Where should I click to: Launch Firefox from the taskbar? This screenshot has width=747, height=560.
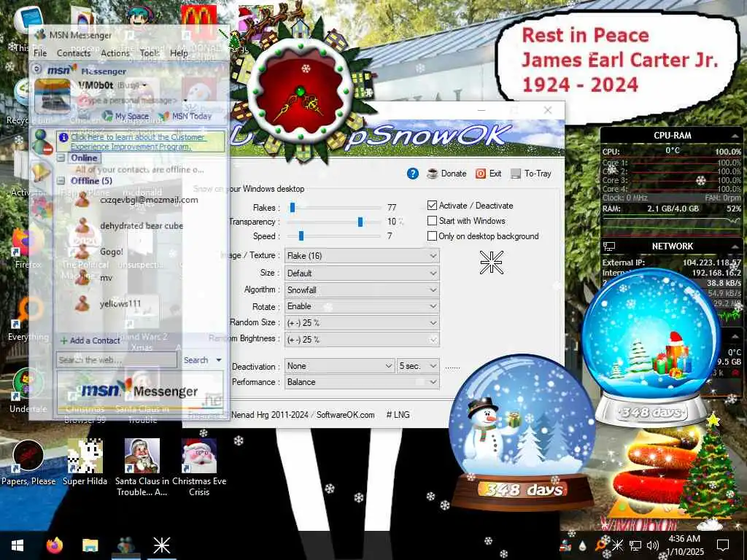coord(54,545)
